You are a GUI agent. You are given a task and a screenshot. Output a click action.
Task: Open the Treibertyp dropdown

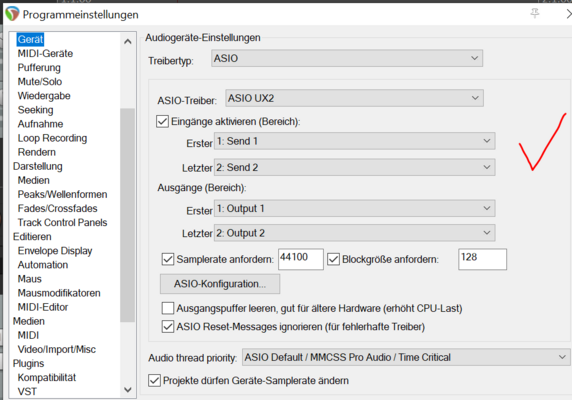347,58
